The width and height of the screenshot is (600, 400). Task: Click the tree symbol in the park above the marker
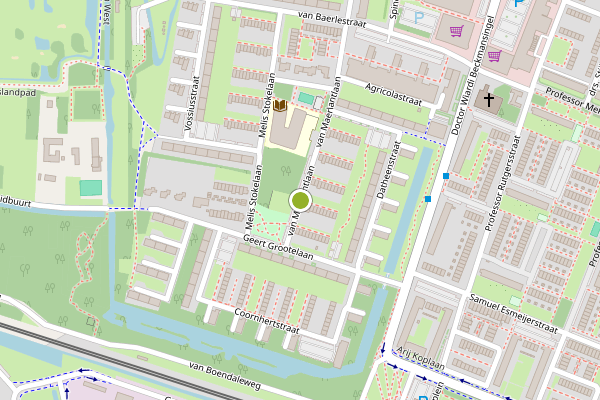tap(285, 170)
